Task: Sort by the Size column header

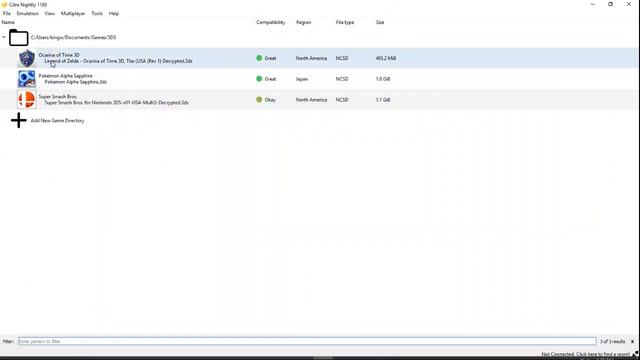Action: 380,22
